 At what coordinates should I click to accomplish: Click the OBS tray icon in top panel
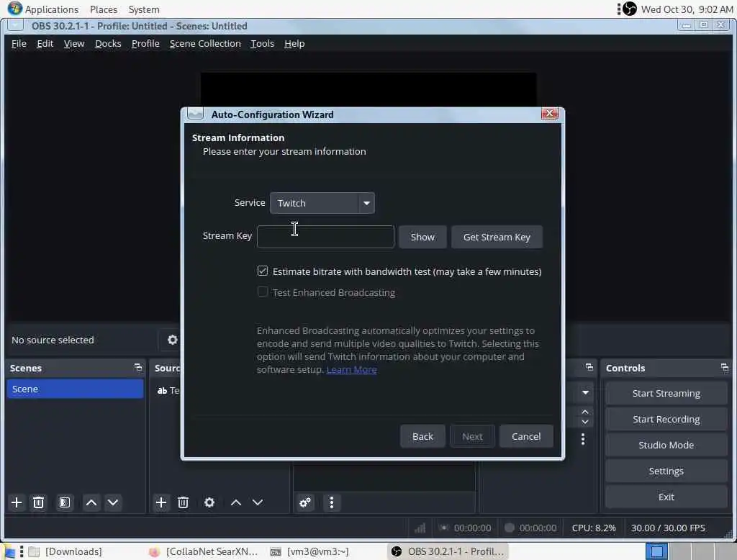629,9
